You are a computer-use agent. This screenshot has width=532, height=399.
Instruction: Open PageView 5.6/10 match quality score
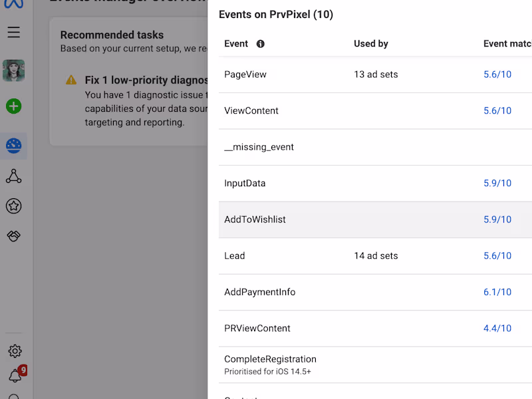click(x=497, y=74)
